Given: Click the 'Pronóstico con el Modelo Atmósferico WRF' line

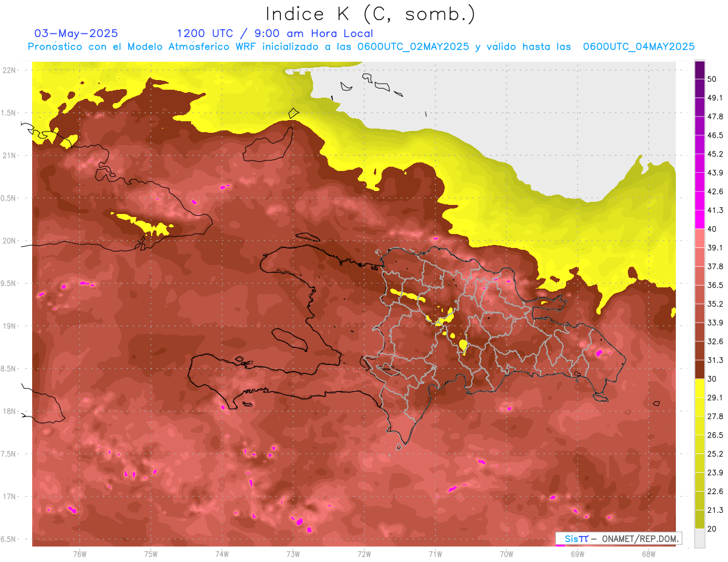Looking at the screenshot, I should [360, 47].
